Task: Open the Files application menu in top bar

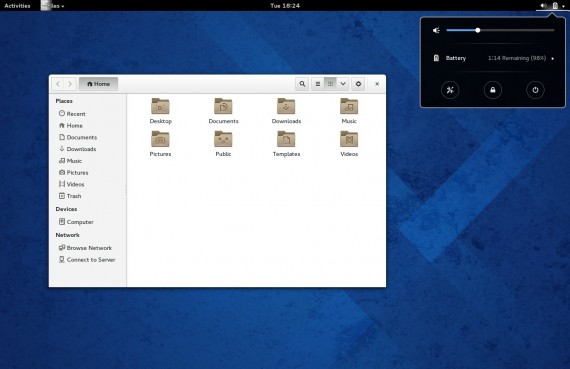Action: pyautogui.click(x=53, y=5)
